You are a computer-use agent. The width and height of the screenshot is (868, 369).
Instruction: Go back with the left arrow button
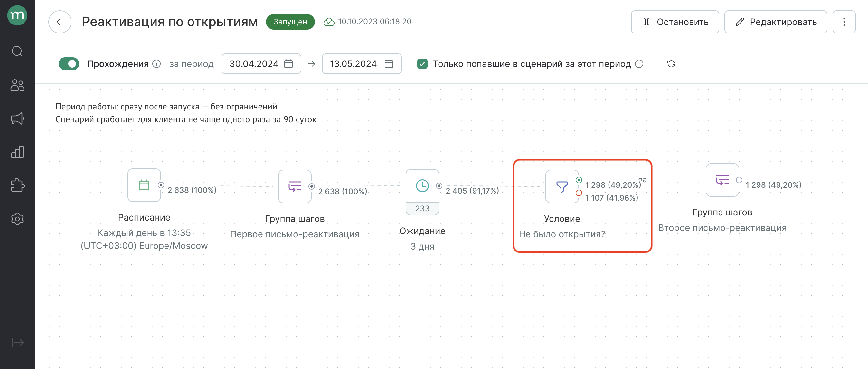click(60, 22)
